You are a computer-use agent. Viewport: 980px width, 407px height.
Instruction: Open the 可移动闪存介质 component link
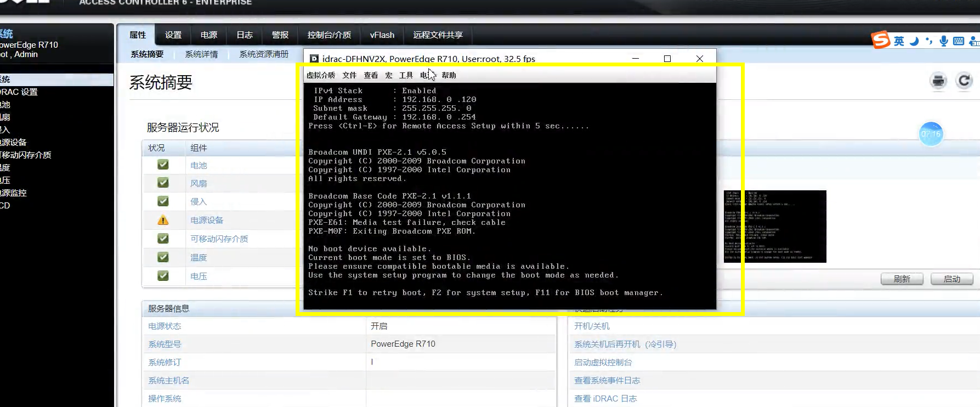click(x=219, y=239)
